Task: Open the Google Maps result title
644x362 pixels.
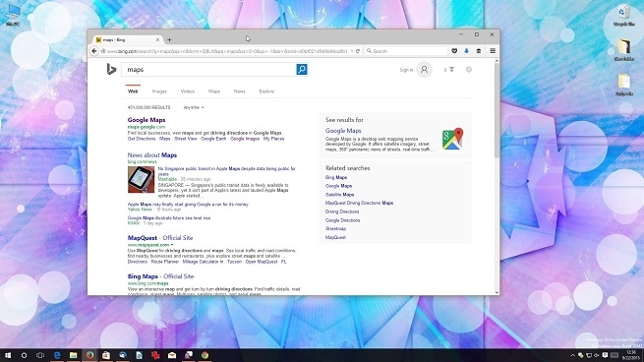Action: click(x=146, y=120)
